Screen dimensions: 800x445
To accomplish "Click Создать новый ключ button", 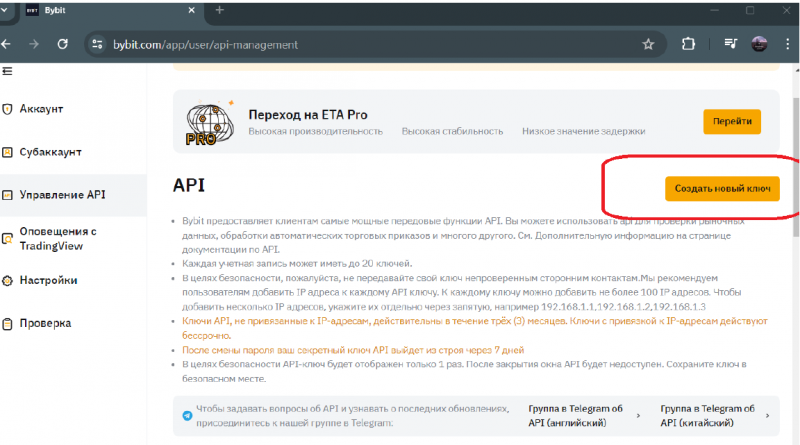I will pos(722,189).
